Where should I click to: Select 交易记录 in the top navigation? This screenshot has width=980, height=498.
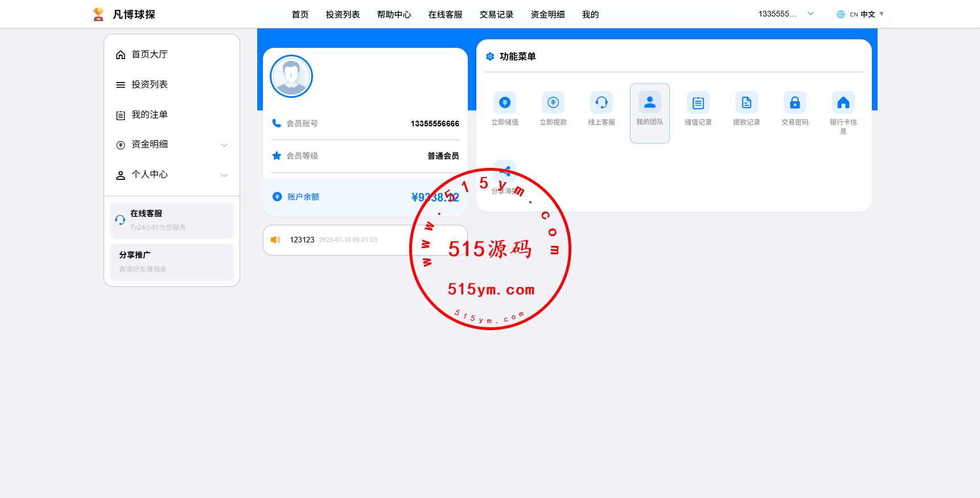496,15
